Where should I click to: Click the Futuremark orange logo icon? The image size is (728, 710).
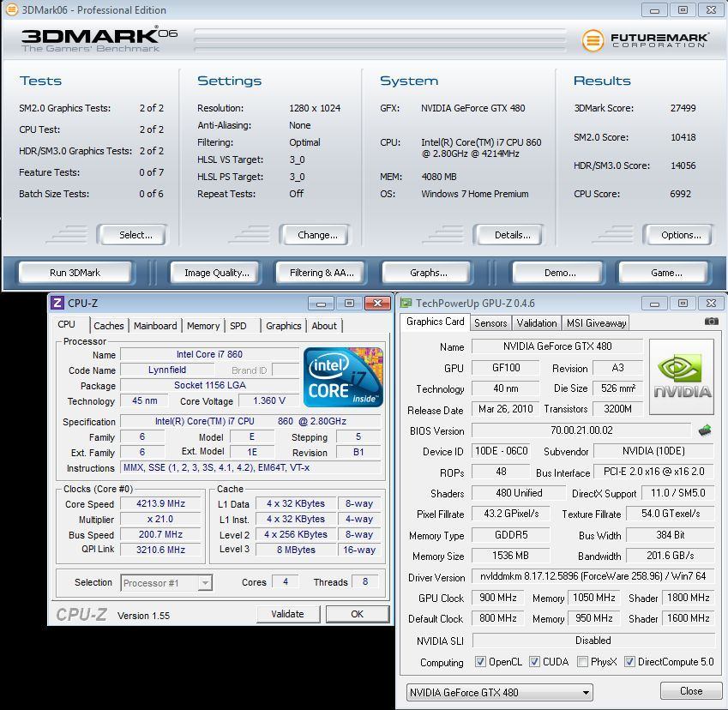(x=593, y=40)
